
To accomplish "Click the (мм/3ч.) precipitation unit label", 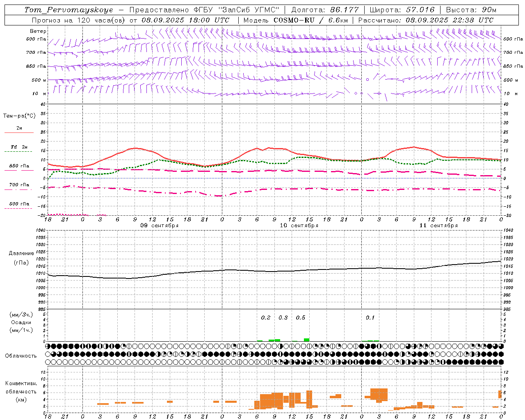I will [x=21, y=315].
